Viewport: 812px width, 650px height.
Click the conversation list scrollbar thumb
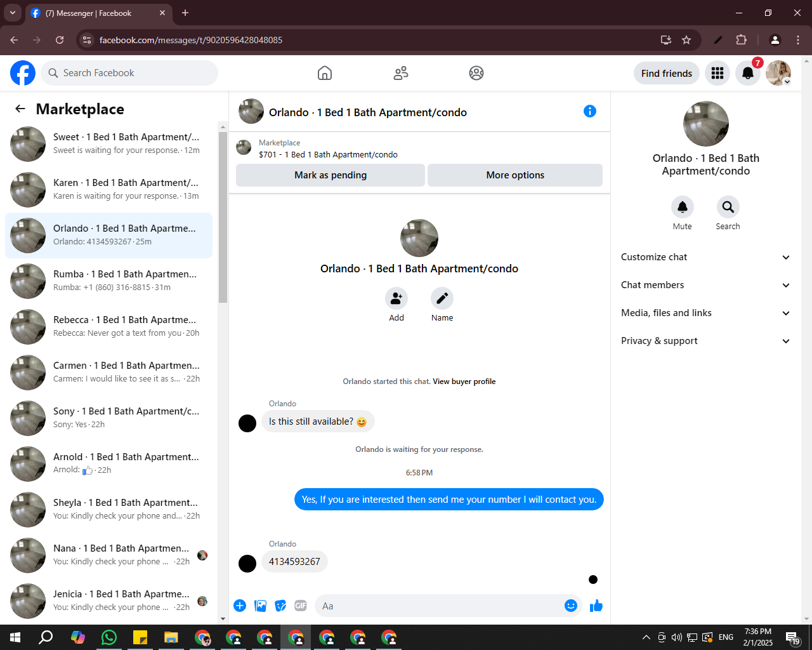click(x=223, y=217)
